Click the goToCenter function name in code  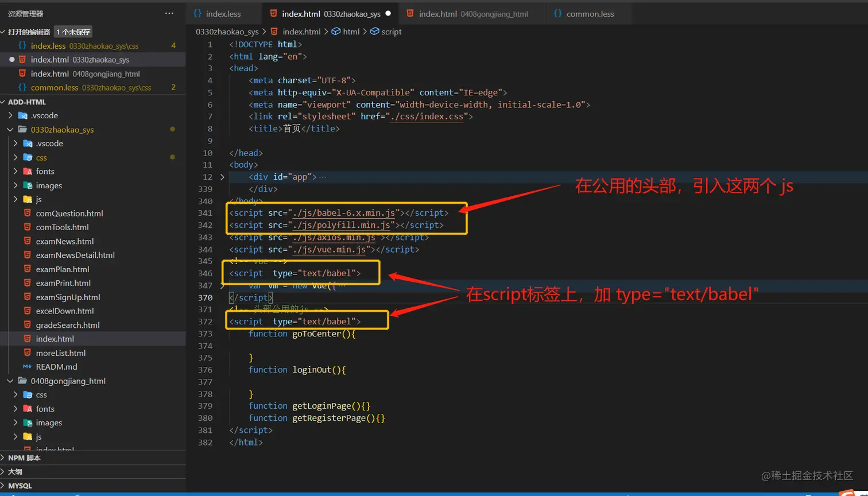[x=317, y=334]
